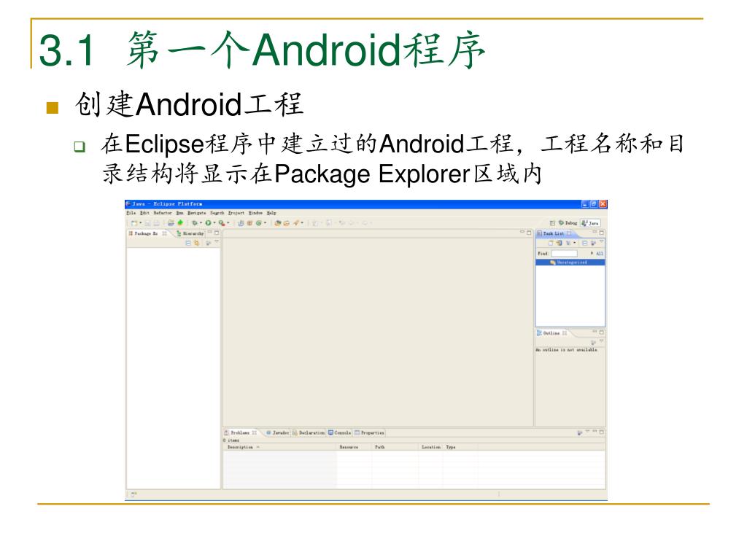Click the External Tools run icon
This screenshot has width=747, height=560.
click(222, 223)
